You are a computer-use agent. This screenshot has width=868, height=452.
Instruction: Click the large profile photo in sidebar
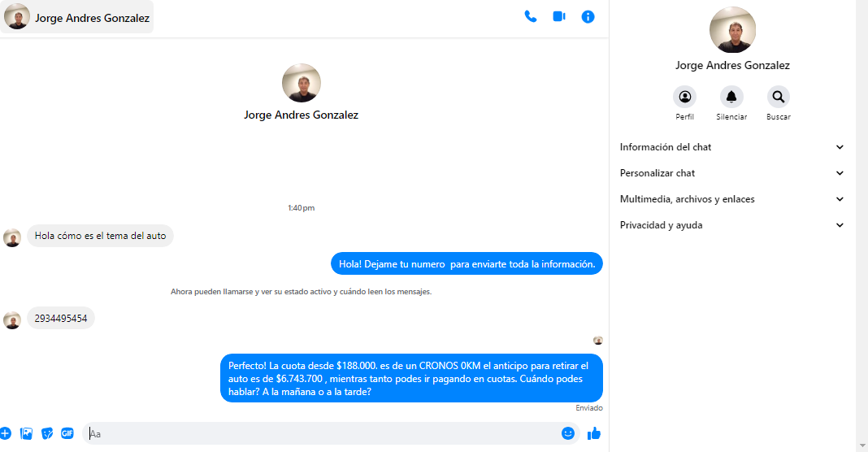pyautogui.click(x=732, y=30)
